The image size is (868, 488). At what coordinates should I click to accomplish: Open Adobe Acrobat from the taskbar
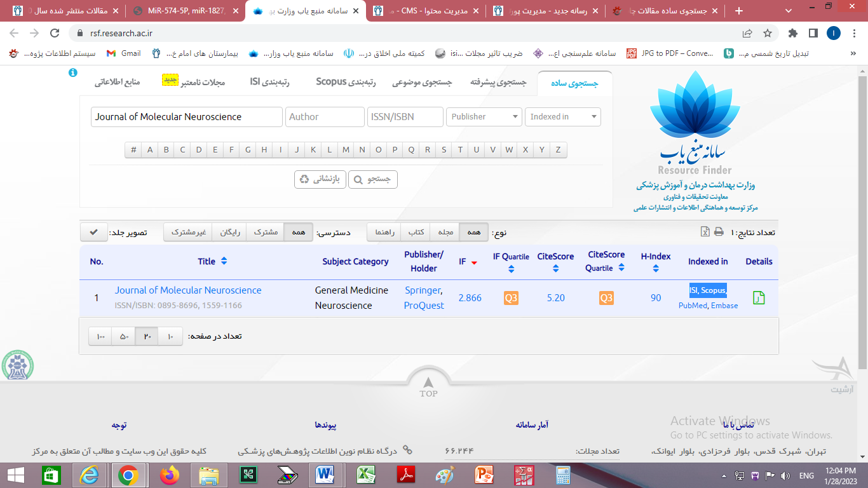(405, 475)
